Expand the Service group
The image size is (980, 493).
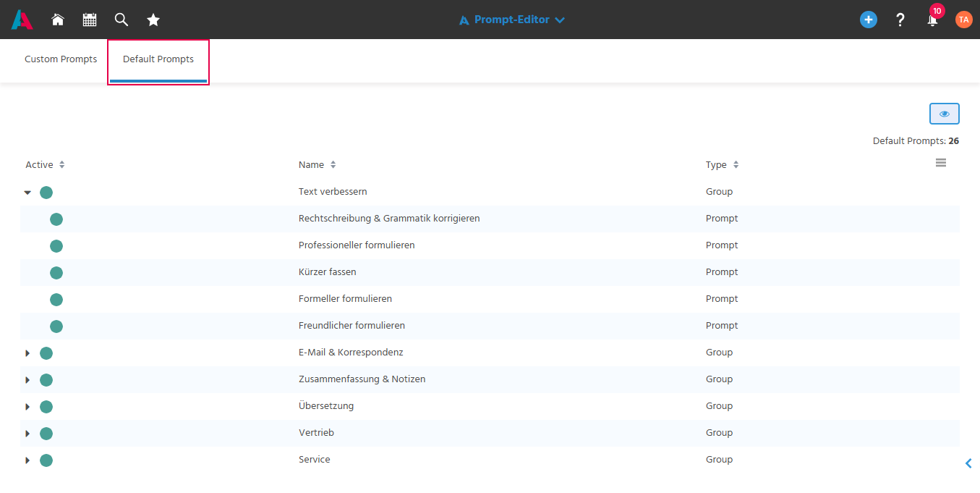[27, 460]
